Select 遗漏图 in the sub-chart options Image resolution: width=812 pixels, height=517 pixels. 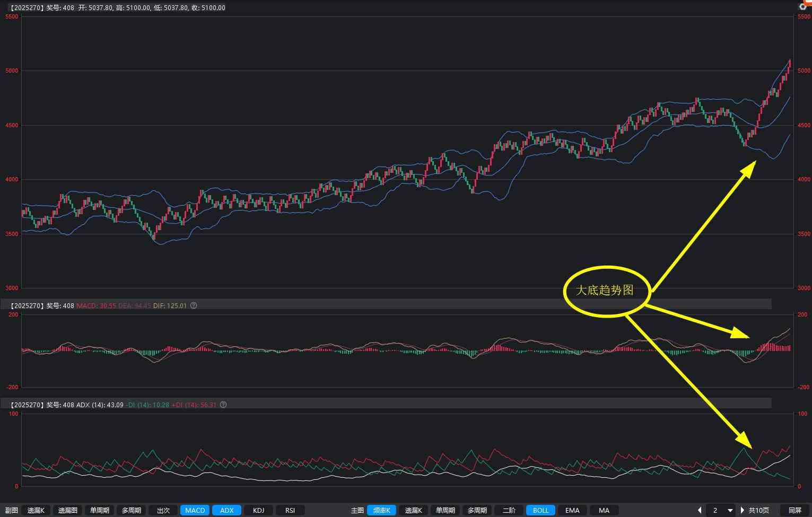tap(68, 510)
